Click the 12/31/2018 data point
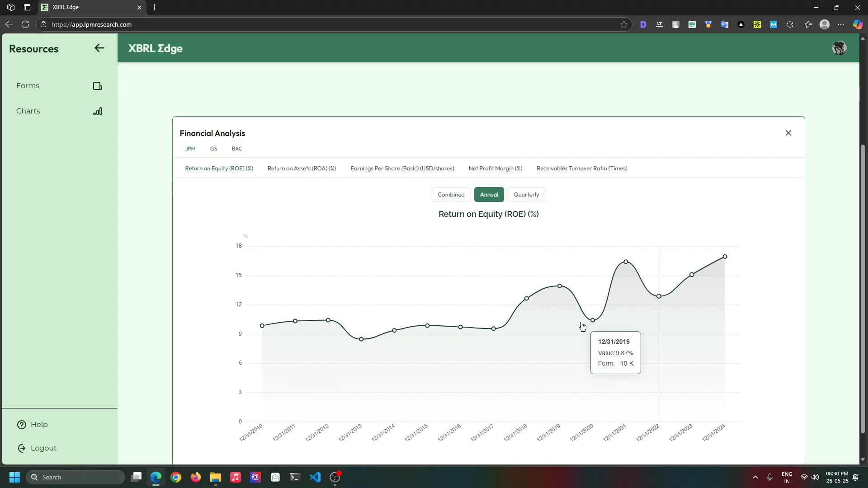Image resolution: width=868 pixels, height=488 pixels. (527, 299)
